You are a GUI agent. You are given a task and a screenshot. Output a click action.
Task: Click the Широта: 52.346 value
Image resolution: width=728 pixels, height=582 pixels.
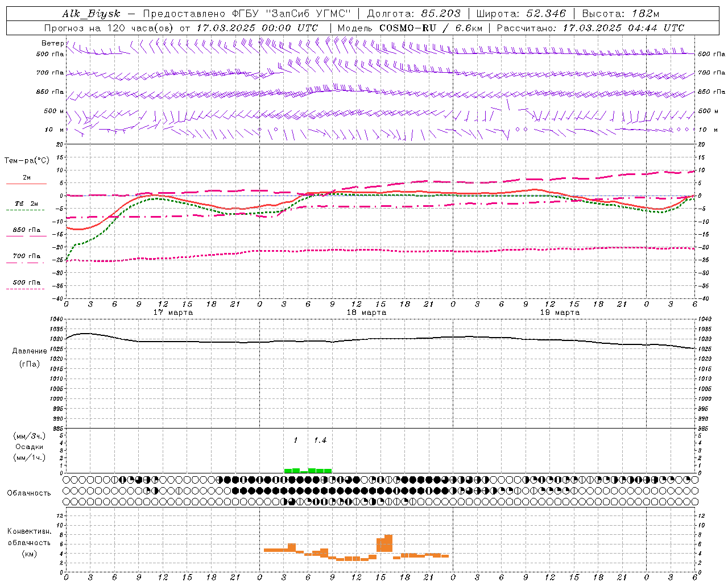click(521, 14)
